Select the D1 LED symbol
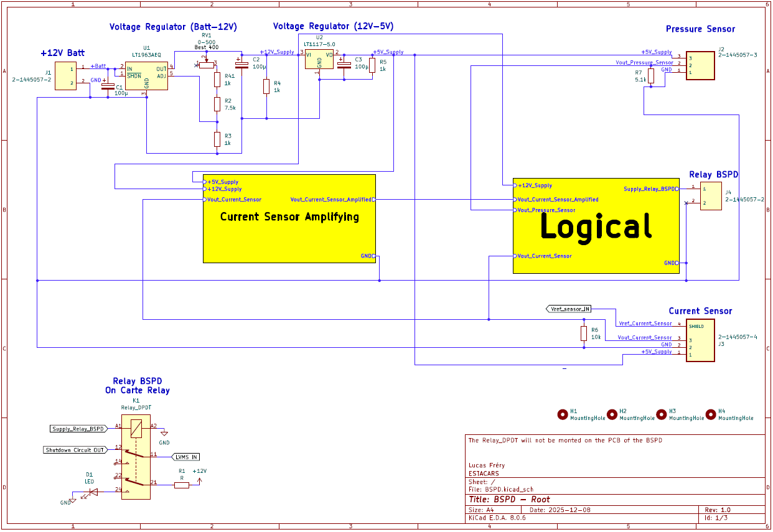 (93, 492)
